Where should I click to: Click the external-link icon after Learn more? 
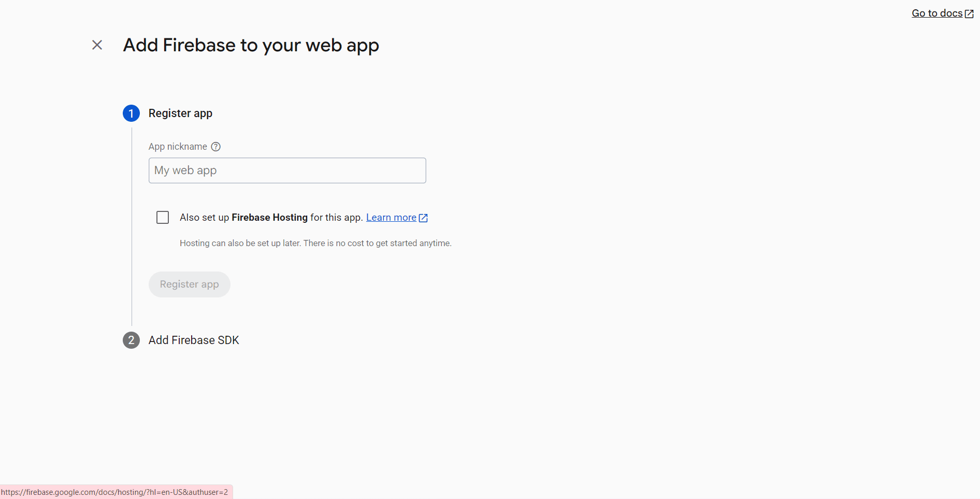pos(424,218)
